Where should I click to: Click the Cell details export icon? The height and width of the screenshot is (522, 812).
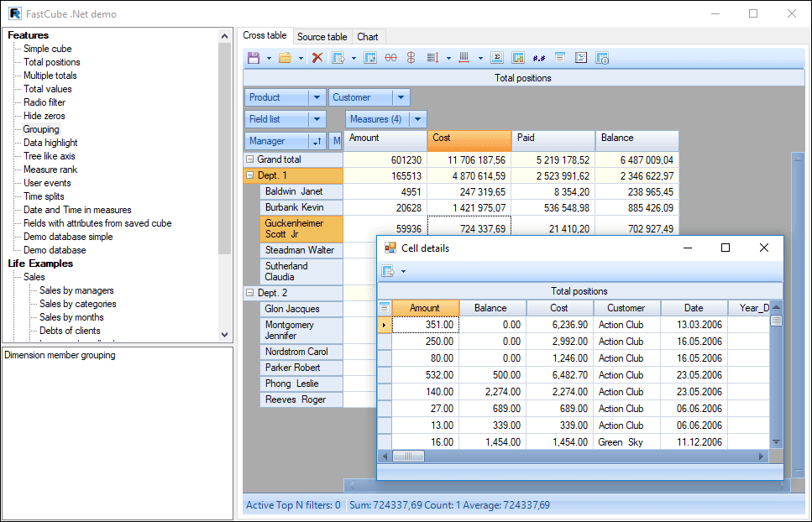[x=388, y=270]
